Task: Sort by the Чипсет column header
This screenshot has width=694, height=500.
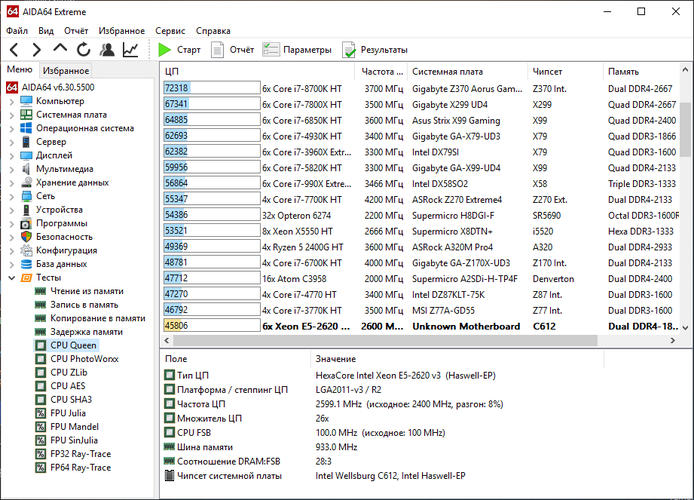Action: pos(565,72)
